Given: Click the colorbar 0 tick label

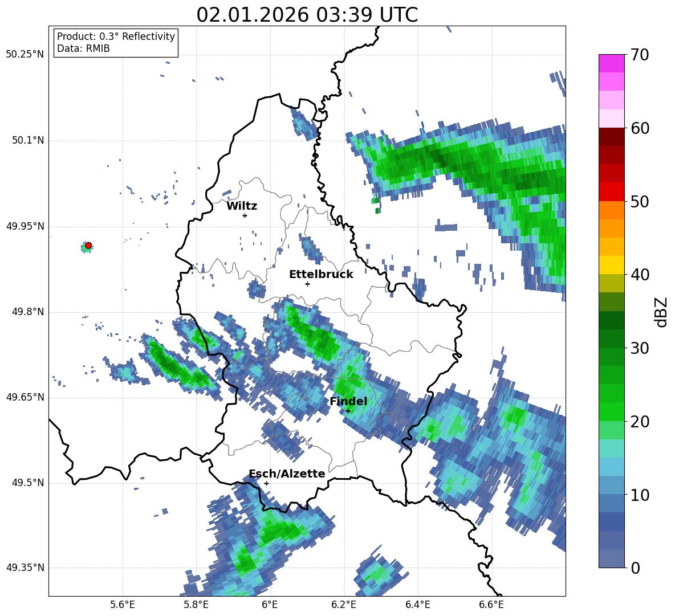Looking at the screenshot, I should 635,568.
